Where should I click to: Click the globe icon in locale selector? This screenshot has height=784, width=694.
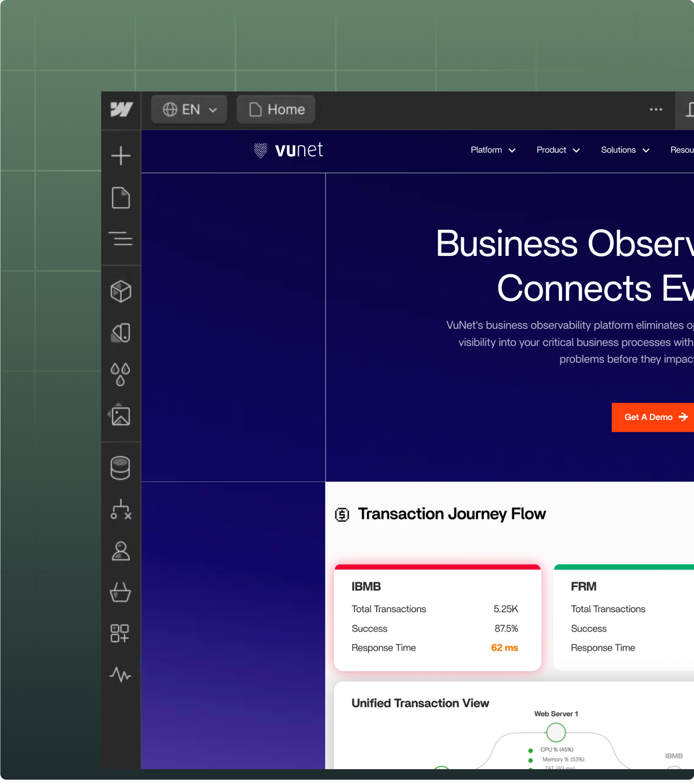tap(170, 110)
